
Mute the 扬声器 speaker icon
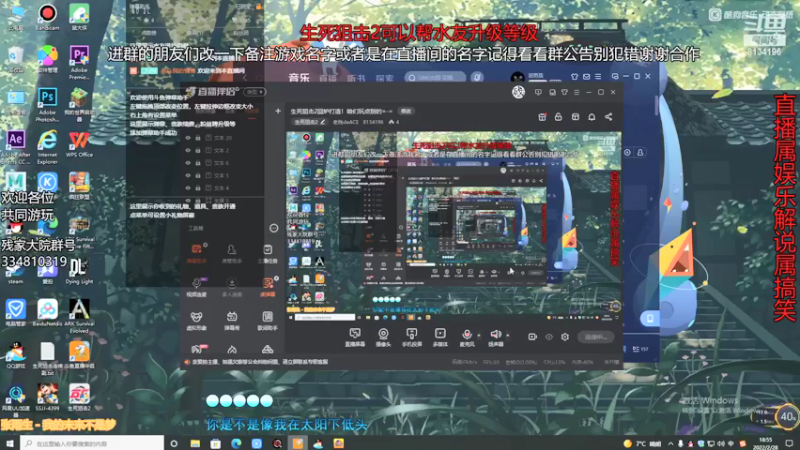pos(495,335)
